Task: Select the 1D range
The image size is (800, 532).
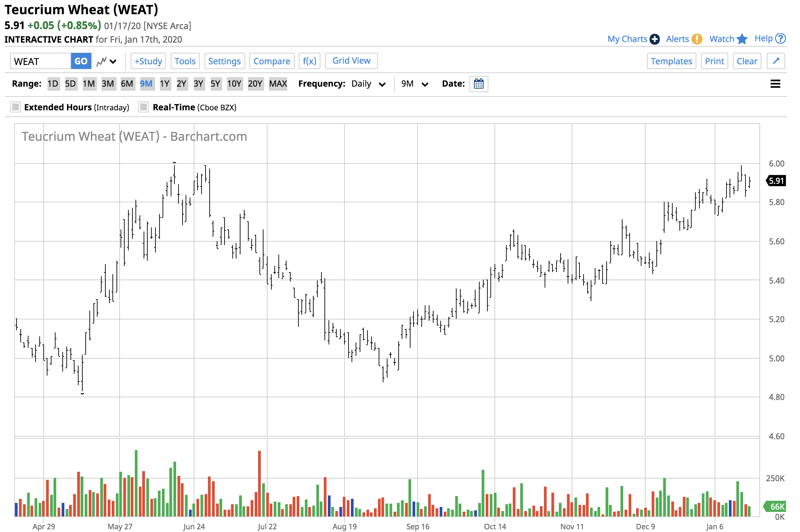Action: [53, 84]
